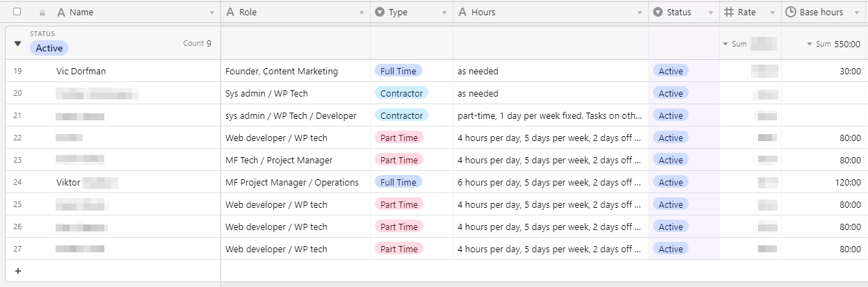This screenshot has width=868, height=287.
Task: Click the clock icon beside Base hours
Action: 791,13
